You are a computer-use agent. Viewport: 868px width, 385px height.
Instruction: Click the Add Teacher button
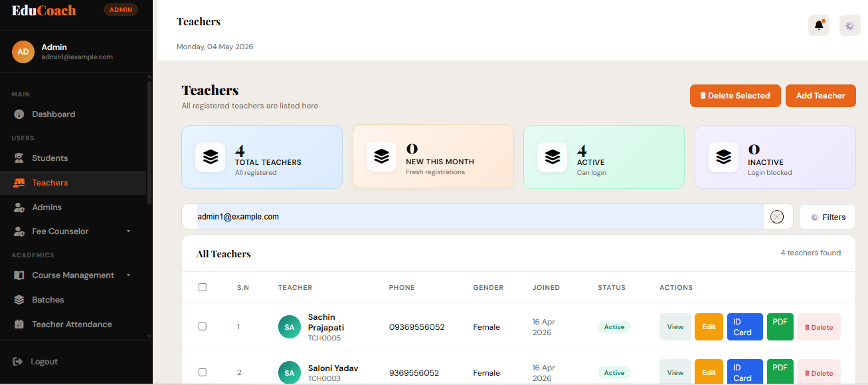[821, 96]
